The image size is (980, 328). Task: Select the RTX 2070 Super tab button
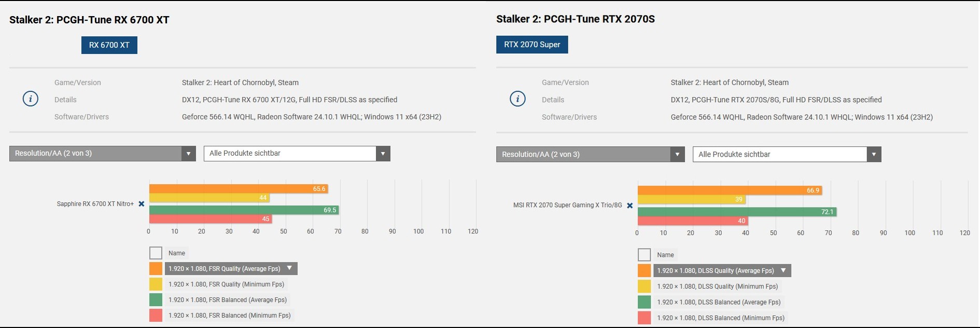tap(532, 45)
